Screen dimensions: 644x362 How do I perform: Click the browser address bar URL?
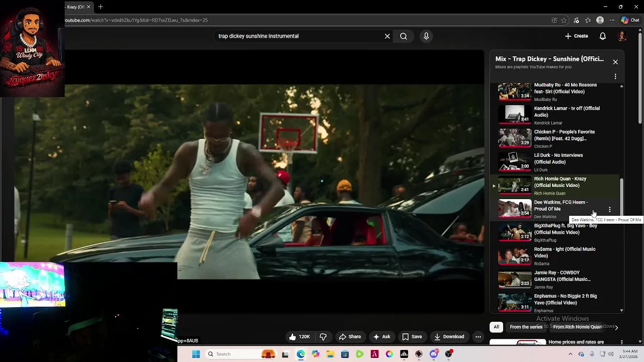click(x=136, y=20)
